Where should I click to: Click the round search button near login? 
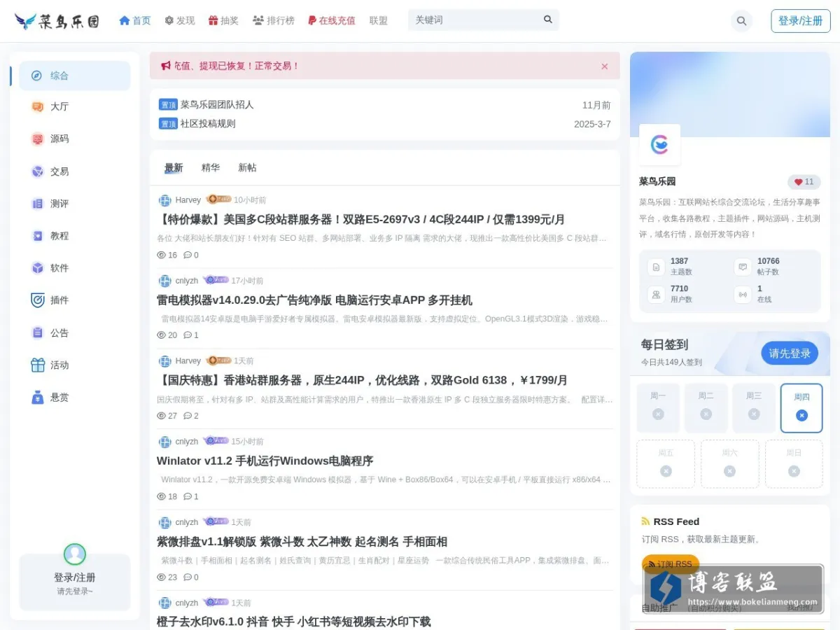tap(741, 21)
